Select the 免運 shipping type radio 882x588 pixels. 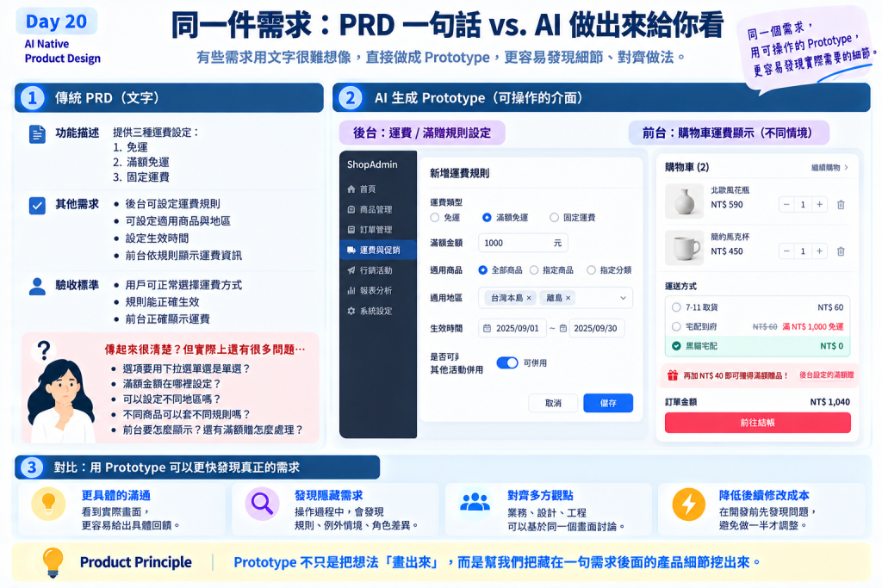(435, 218)
